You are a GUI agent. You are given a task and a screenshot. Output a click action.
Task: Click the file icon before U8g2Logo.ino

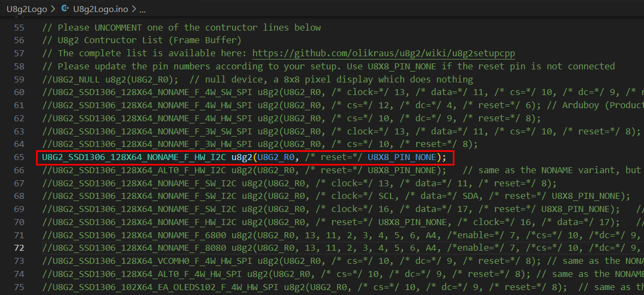tap(66, 9)
